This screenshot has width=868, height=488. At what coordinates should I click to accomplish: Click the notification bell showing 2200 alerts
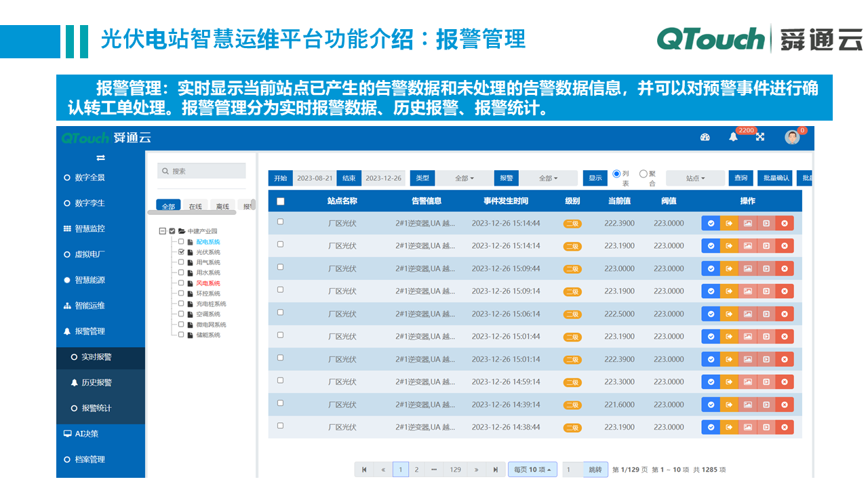[734, 136]
